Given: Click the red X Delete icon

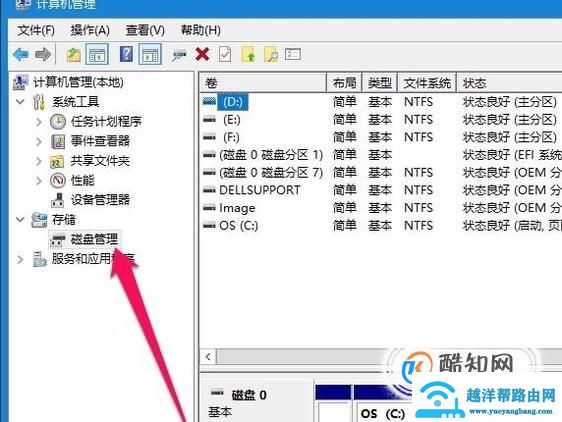Looking at the screenshot, I should tap(203, 55).
